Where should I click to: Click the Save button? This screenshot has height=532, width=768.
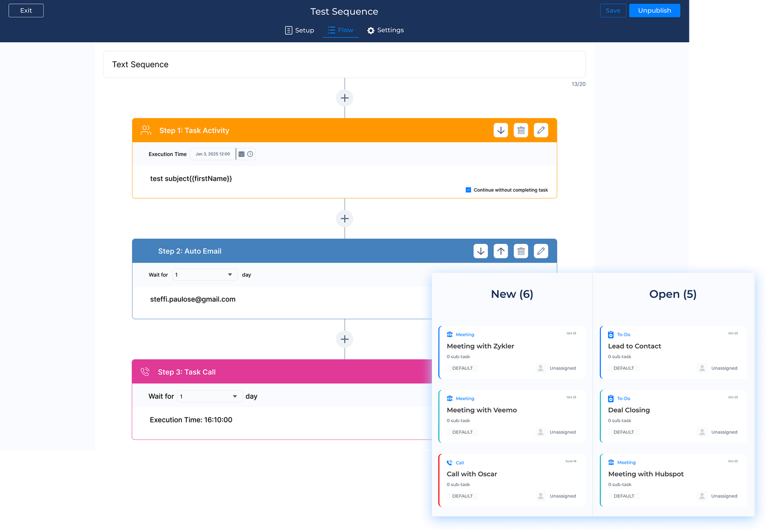click(x=613, y=11)
